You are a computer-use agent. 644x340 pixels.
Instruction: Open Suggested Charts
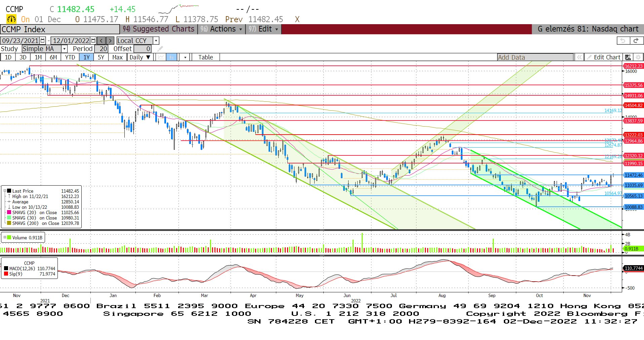click(x=159, y=29)
